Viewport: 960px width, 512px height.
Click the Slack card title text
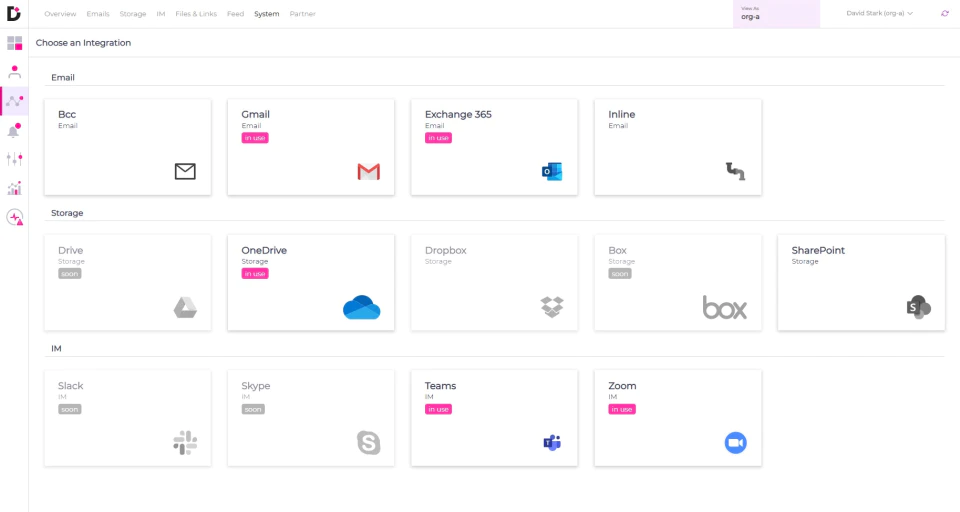[70, 386]
